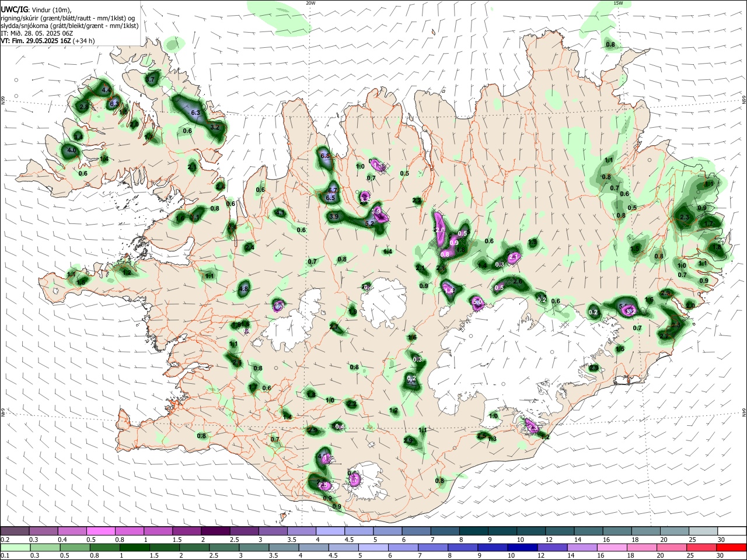Screen dimensions: 747x560
Task: Click the '6.5' precipitation value on the map
Action: (x=330, y=198)
